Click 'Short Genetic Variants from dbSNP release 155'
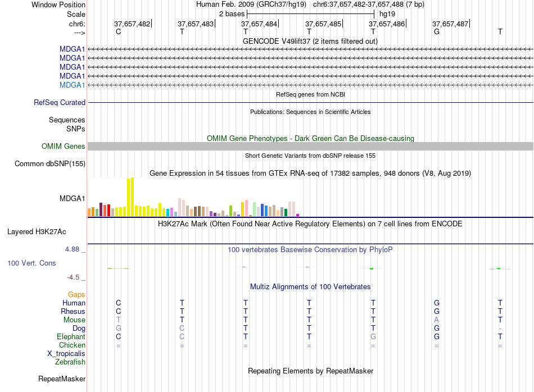The image size is (534, 392). pos(310,156)
